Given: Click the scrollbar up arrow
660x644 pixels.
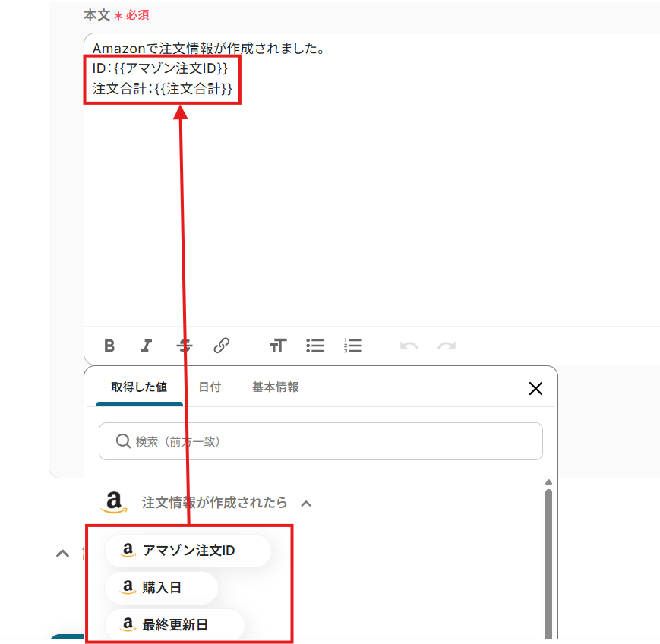Looking at the screenshot, I should pyautogui.click(x=548, y=482).
